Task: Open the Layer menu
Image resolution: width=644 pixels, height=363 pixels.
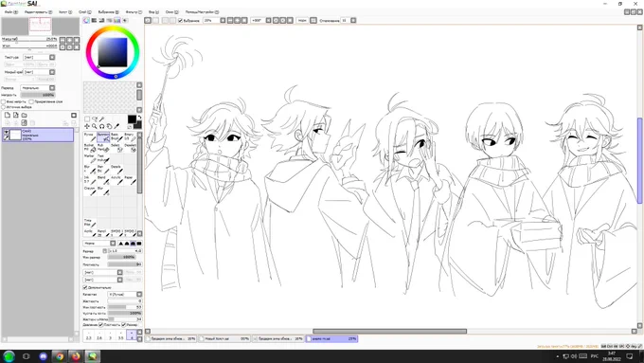Action: coord(84,12)
